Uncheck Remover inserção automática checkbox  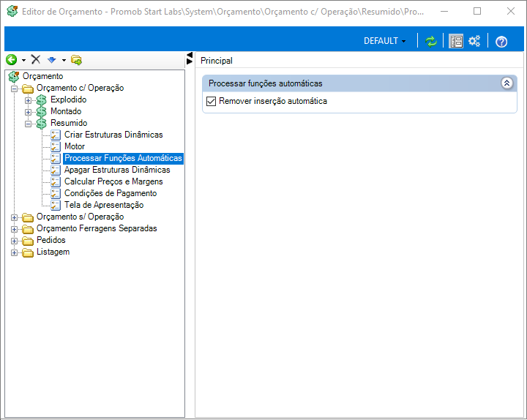(x=211, y=101)
